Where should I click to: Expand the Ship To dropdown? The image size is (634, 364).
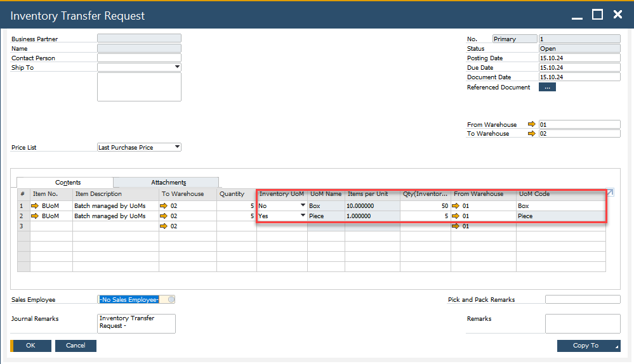(x=176, y=67)
